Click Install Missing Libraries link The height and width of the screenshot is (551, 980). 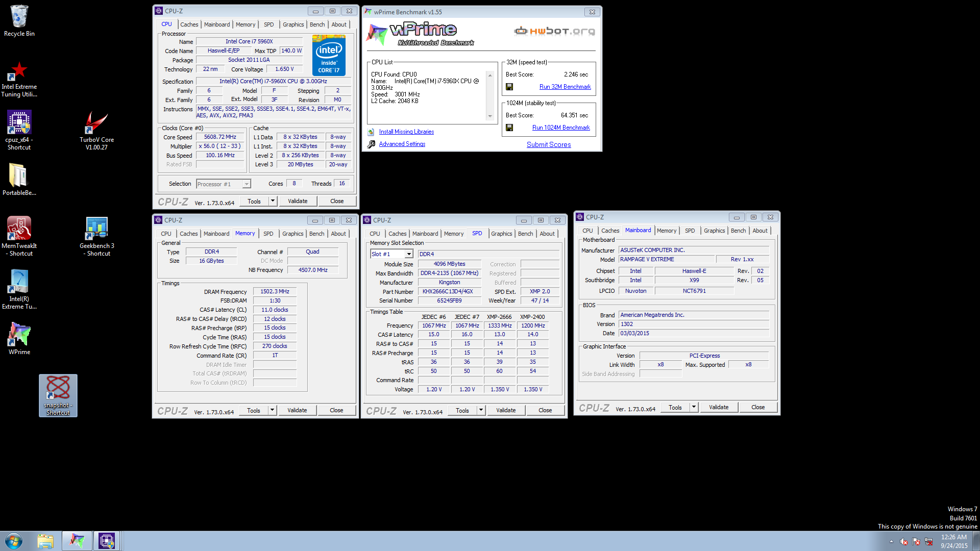coord(406,132)
